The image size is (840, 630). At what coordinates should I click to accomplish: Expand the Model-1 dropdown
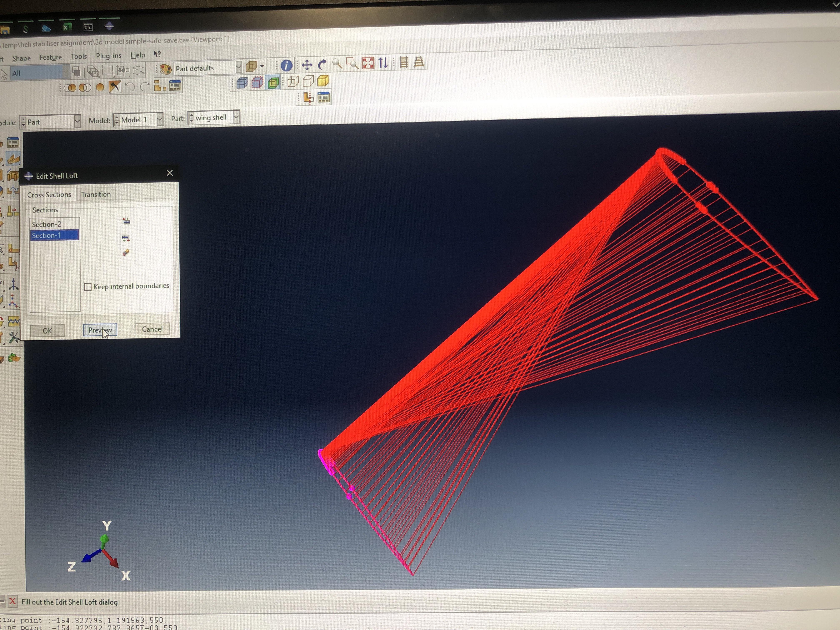click(160, 119)
